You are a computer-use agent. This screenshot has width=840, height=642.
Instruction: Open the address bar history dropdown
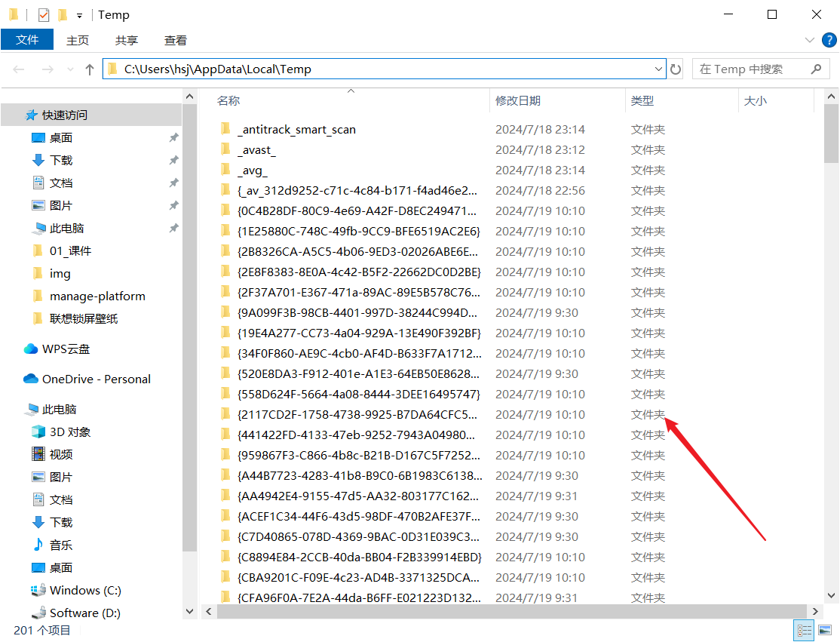pyautogui.click(x=658, y=69)
